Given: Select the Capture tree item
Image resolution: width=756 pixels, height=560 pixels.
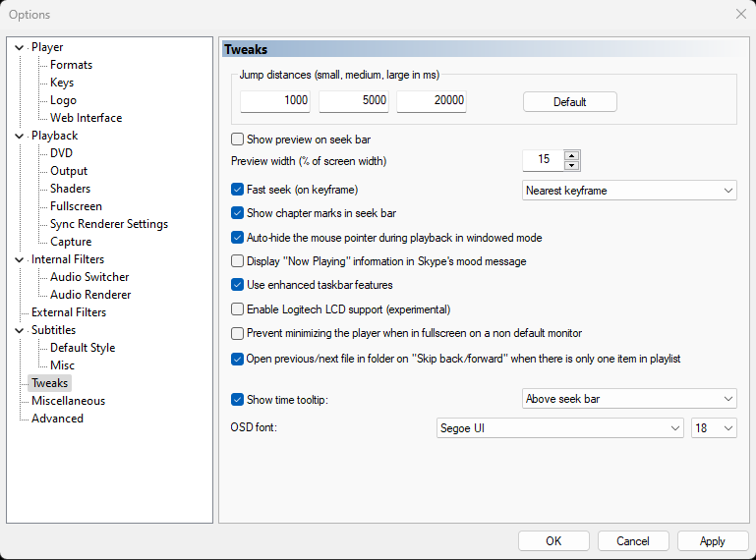Looking at the screenshot, I should (x=71, y=242).
